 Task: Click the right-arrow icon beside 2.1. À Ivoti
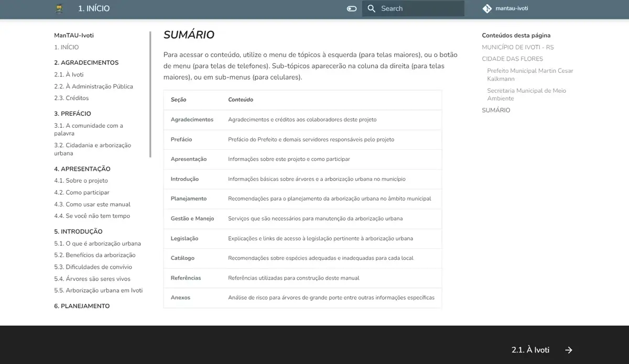[x=568, y=350]
